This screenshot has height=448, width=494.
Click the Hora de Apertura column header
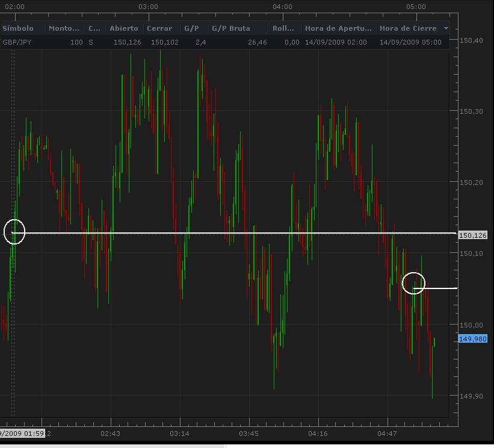point(338,28)
